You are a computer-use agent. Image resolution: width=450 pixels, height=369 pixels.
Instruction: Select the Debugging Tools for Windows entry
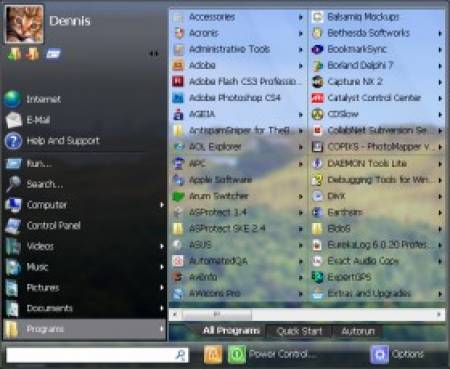[377, 180]
